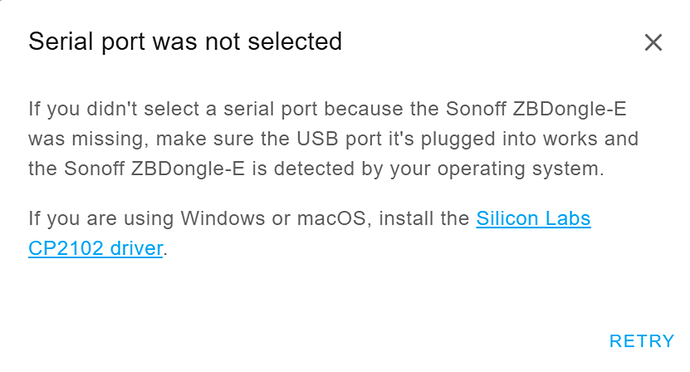690x372 pixels.
Task: Click the 'Silicon Labs' link text
Action: [x=533, y=218]
